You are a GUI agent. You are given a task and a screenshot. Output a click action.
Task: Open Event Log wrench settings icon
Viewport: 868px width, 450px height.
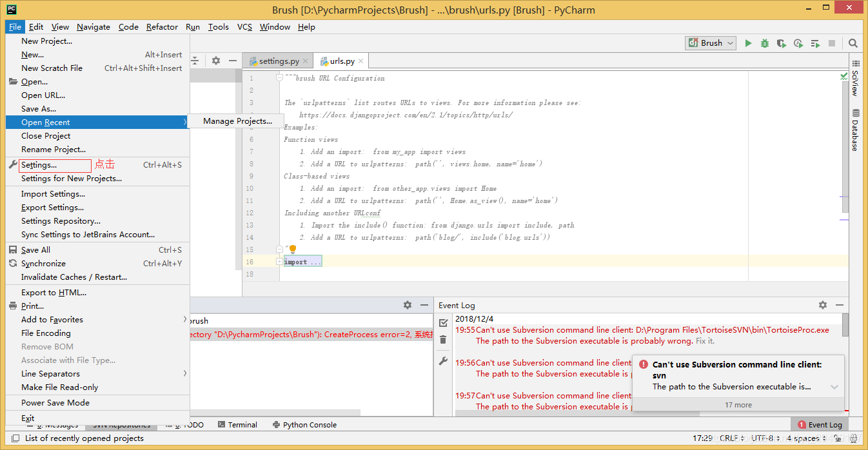coord(443,361)
